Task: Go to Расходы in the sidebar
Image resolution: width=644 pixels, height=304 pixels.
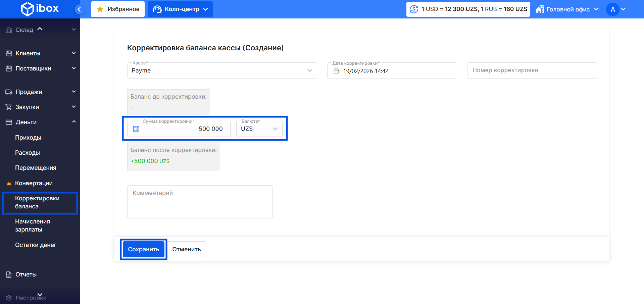Action: (28, 153)
